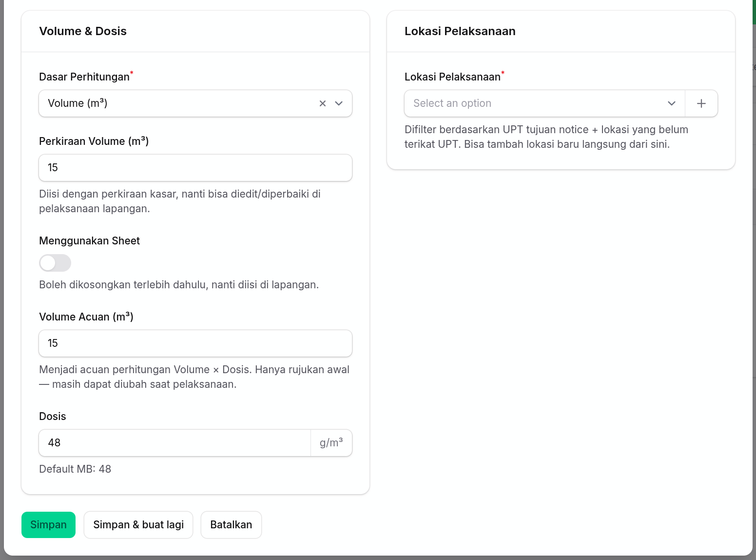Click the Dasar Perhitungan field label

click(x=84, y=77)
